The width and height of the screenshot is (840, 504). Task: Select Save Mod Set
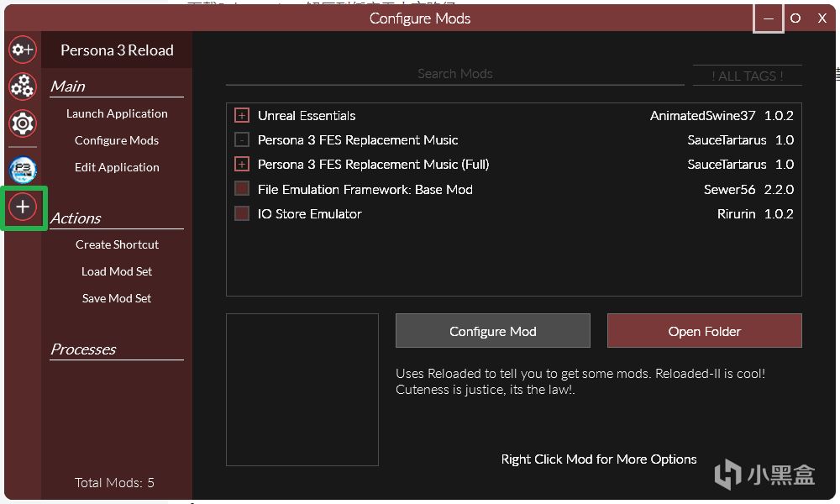point(117,298)
